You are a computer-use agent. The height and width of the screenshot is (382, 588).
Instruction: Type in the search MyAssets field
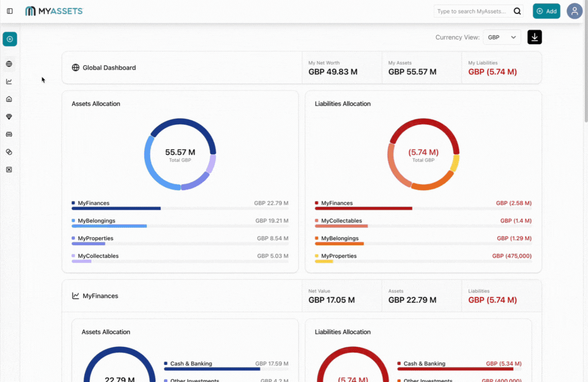471,11
